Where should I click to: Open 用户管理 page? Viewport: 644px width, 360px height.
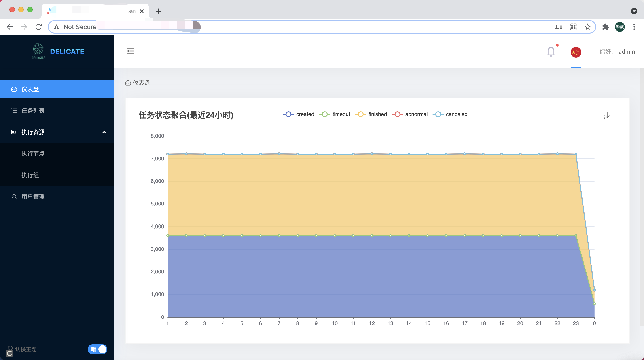(x=33, y=197)
